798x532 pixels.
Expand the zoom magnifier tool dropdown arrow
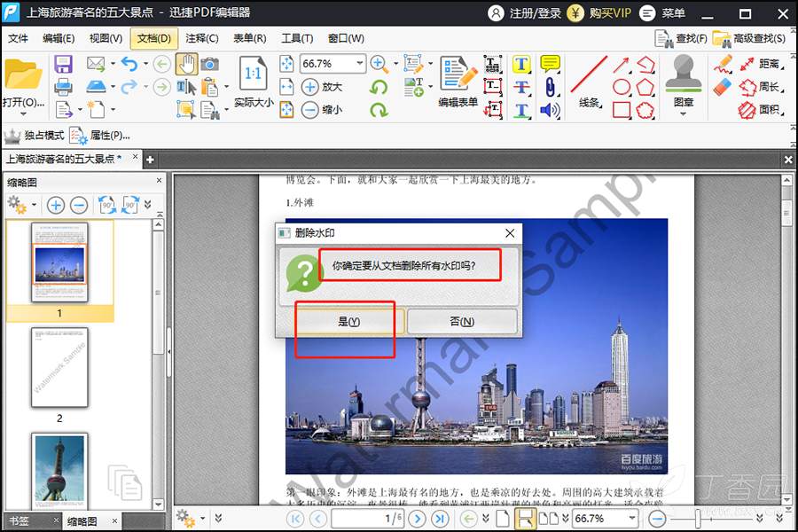click(396, 64)
